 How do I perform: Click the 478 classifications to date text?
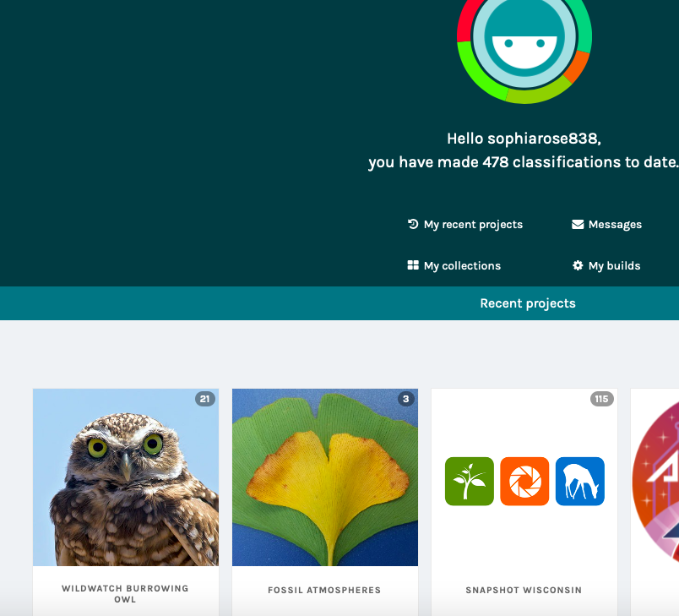coord(580,162)
